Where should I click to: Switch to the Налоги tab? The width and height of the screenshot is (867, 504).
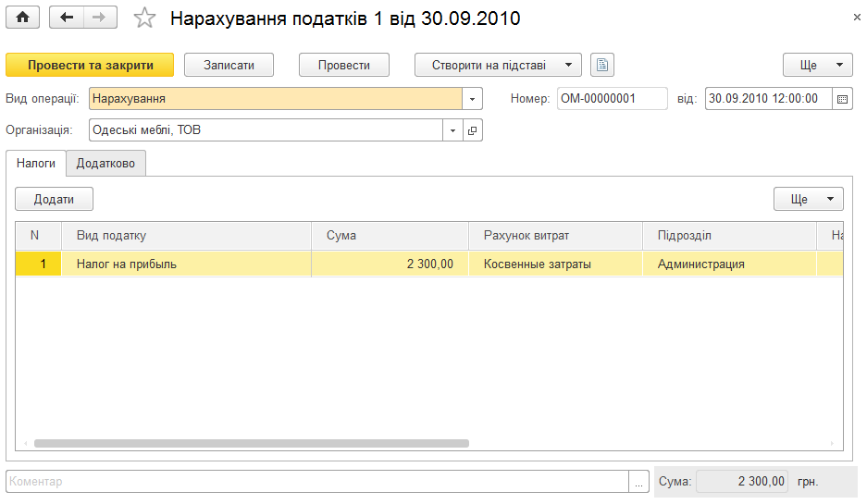click(36, 163)
